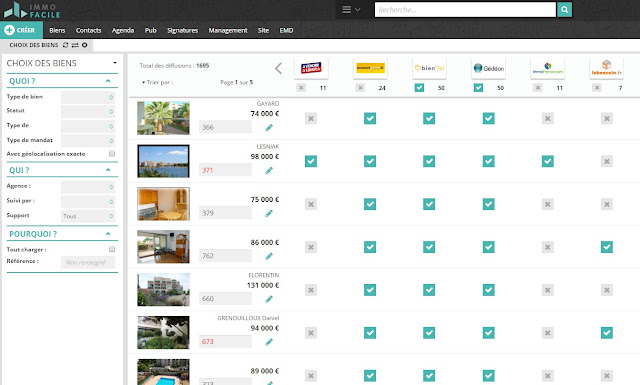Click the pencil icon for the 75 000 € listing
This screenshot has width=640, height=385.
(269, 214)
